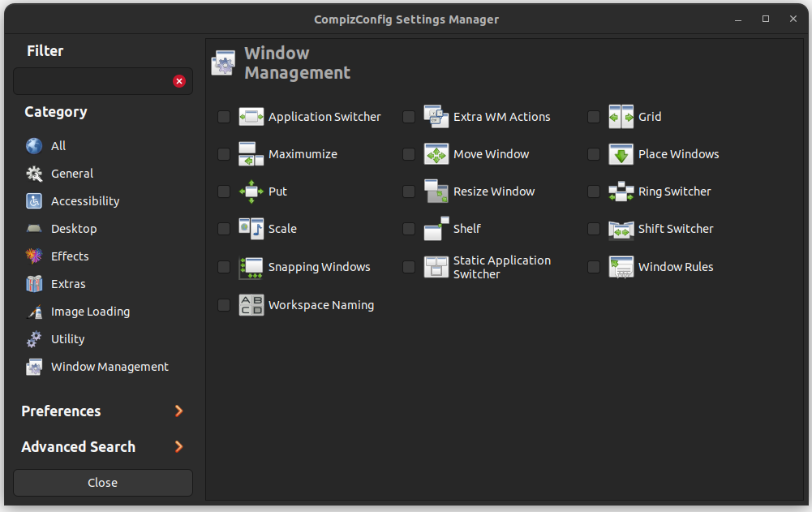Tick the Scale plugin checkbox
812x512 pixels.
224,229
